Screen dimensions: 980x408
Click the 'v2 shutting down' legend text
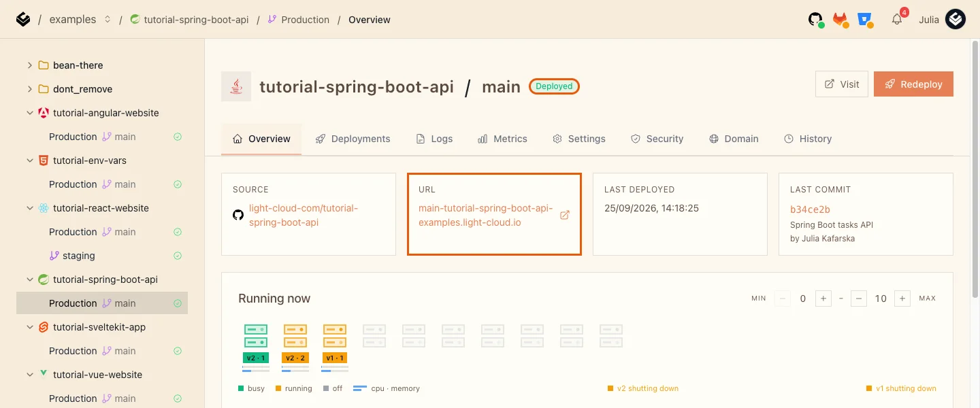[x=648, y=388]
